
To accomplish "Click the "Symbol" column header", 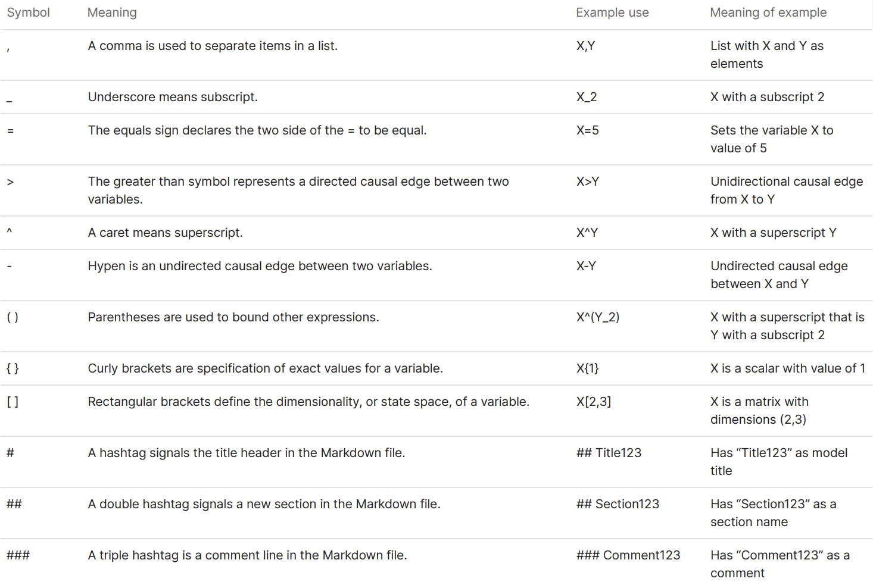I will pyautogui.click(x=28, y=12).
